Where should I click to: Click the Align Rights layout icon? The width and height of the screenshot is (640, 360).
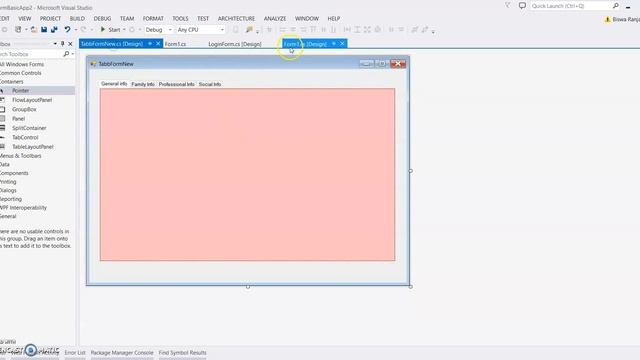(303, 29)
